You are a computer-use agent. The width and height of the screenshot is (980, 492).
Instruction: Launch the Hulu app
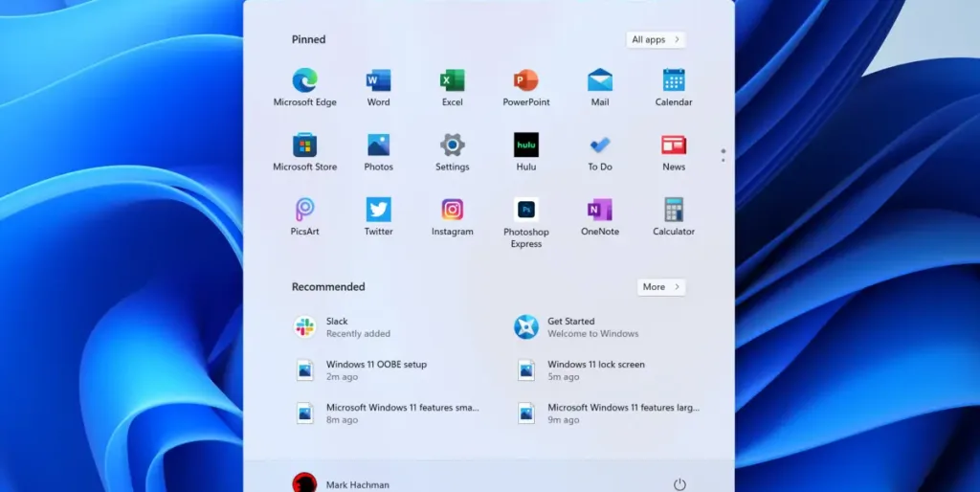click(x=526, y=152)
